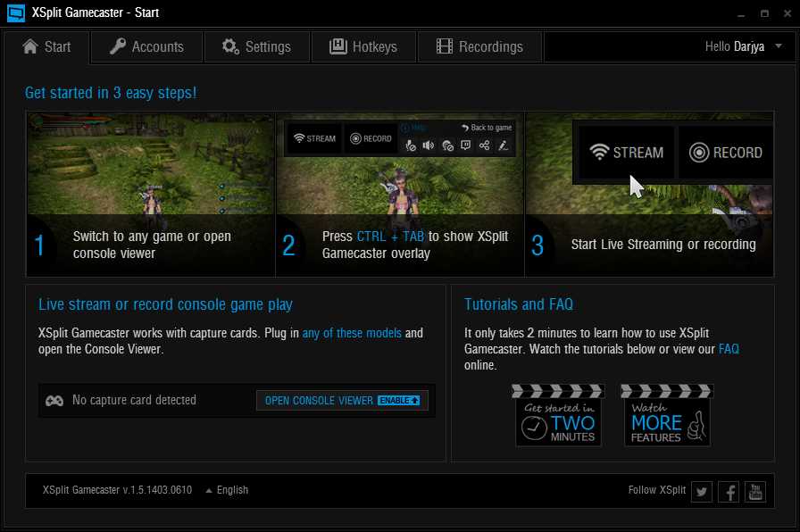800x532 pixels.
Task: Open the Settings tab
Action: (256, 47)
